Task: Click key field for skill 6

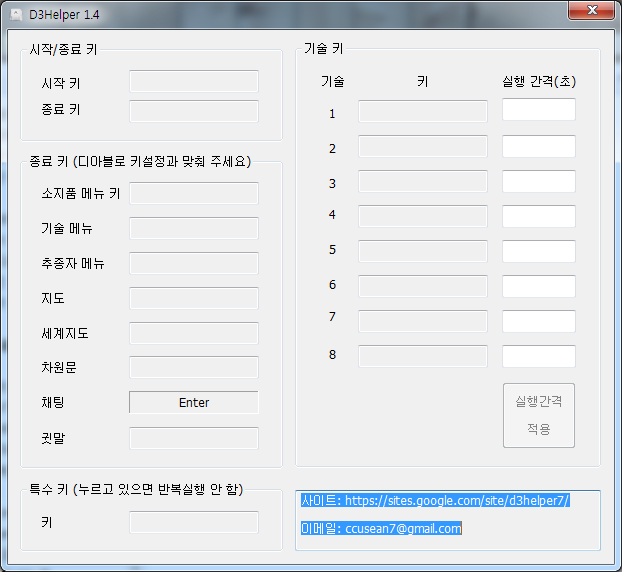Action: tap(423, 286)
